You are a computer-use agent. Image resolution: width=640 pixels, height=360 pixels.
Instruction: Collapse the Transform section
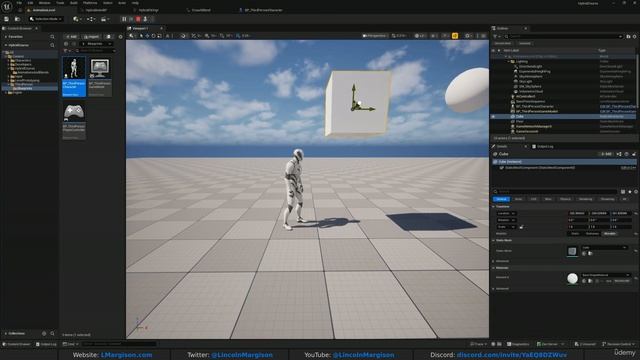494,207
